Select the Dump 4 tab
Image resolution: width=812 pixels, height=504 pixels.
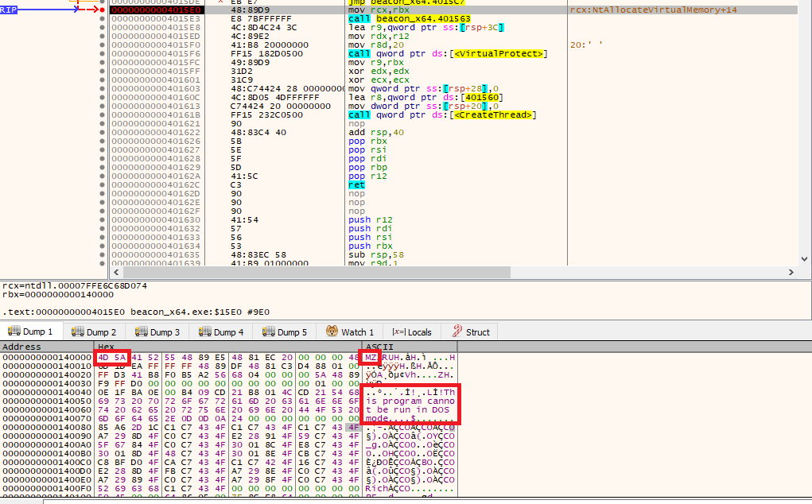221,331
